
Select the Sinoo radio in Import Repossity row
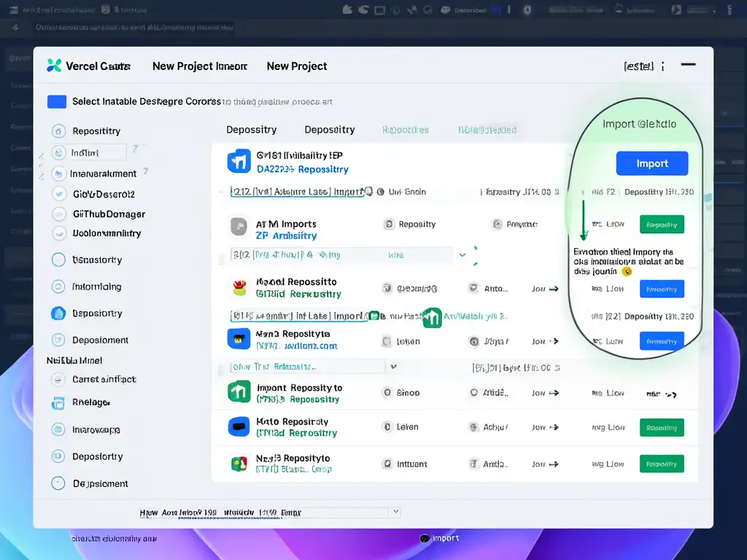point(387,392)
